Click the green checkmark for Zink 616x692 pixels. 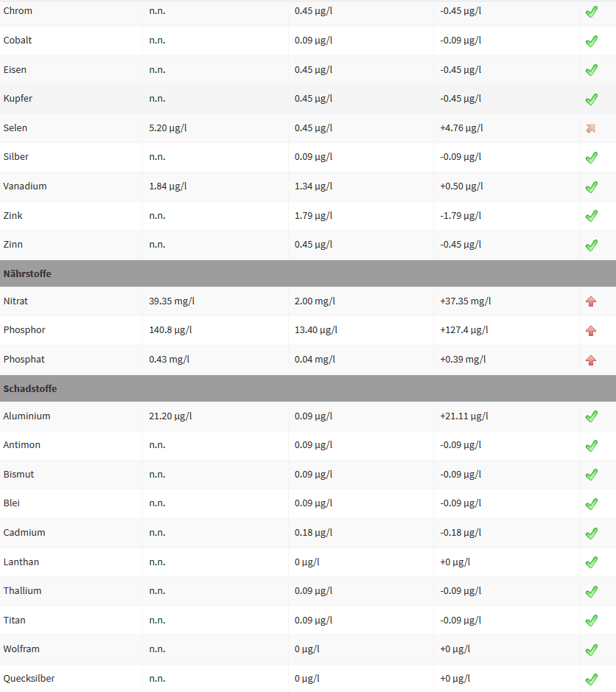click(x=591, y=216)
